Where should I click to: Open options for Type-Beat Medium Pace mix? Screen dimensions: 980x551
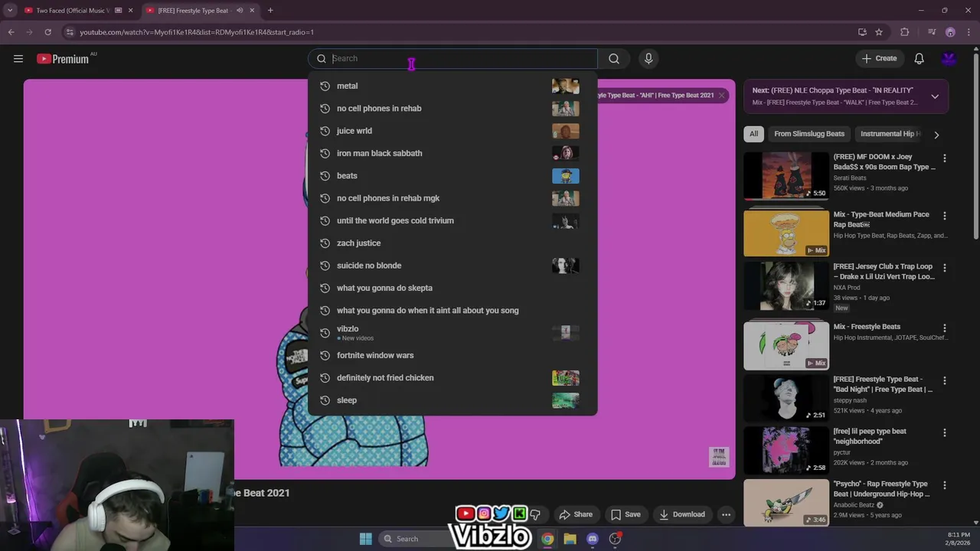[945, 216]
